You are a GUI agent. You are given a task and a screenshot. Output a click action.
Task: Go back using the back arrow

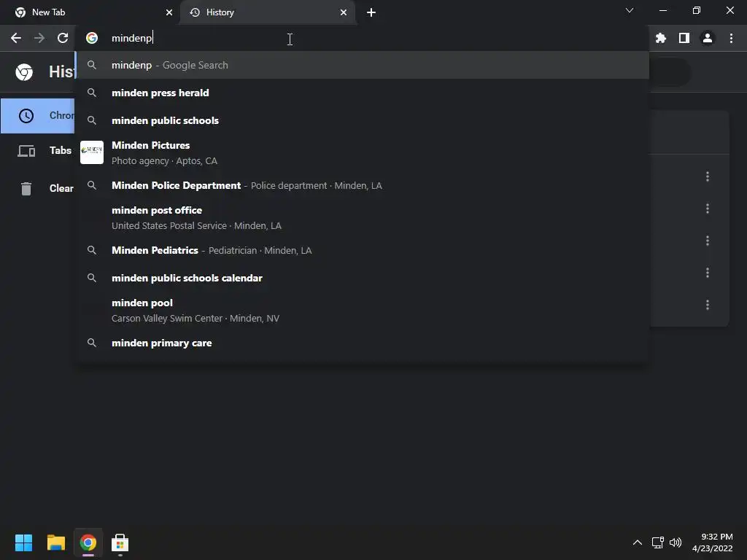16,38
